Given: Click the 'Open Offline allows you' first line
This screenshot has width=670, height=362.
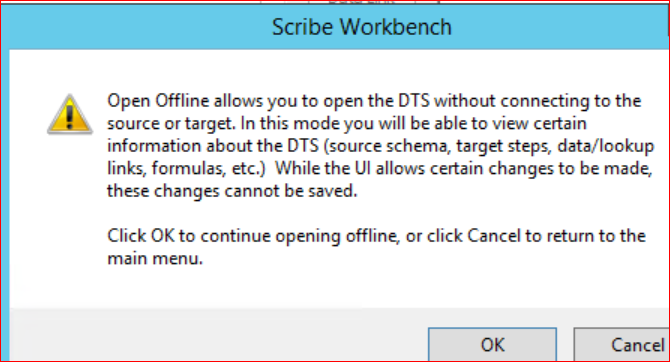Looking at the screenshot, I should point(374,101).
